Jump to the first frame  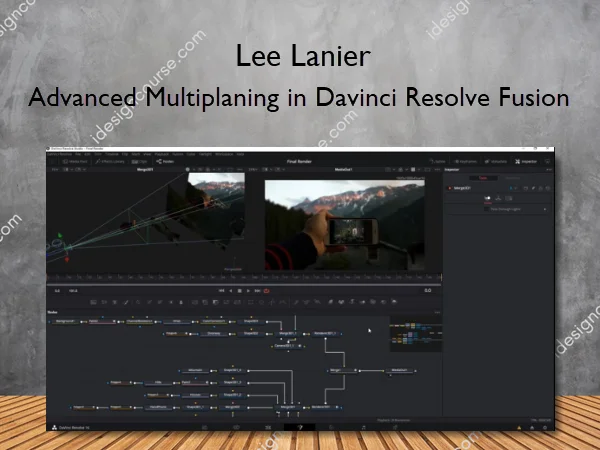221,291
